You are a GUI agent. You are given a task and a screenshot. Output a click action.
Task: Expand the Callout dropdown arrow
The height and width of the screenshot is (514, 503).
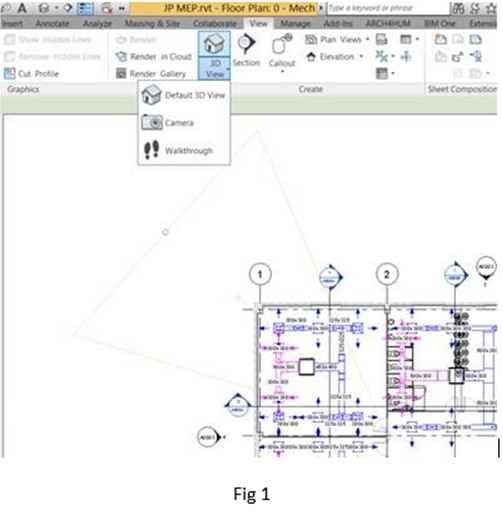coord(282,71)
